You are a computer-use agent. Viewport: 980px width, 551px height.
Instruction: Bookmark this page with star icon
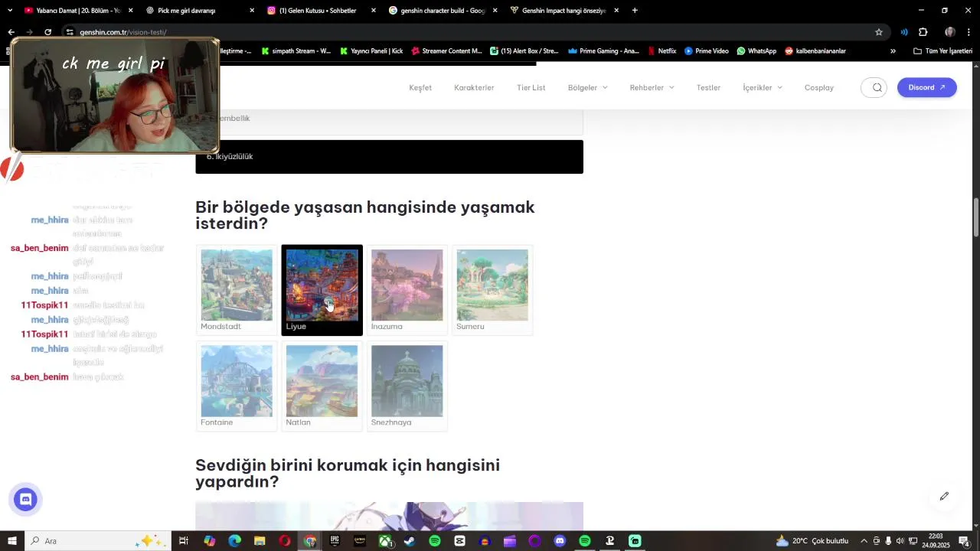(879, 32)
